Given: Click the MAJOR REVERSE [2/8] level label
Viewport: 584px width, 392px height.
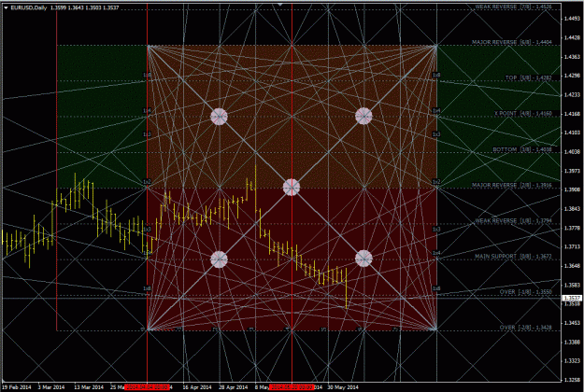Looking at the screenshot, I should pos(512,185).
